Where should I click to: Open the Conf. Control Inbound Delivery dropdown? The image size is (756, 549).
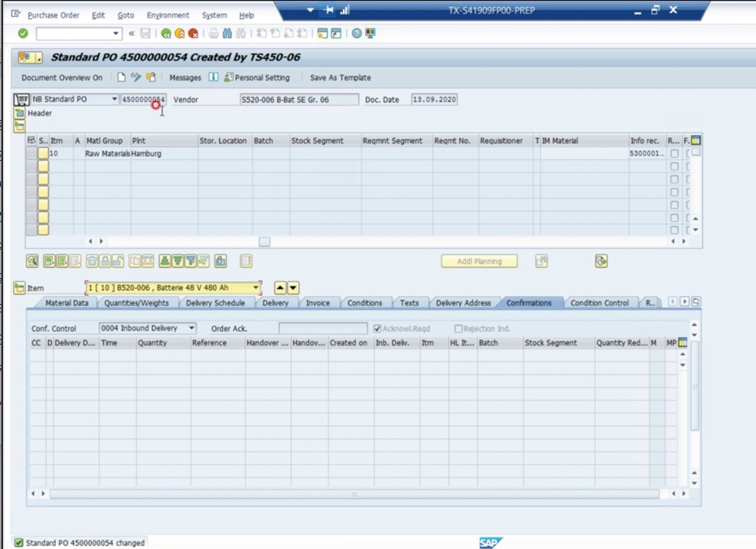(191, 328)
